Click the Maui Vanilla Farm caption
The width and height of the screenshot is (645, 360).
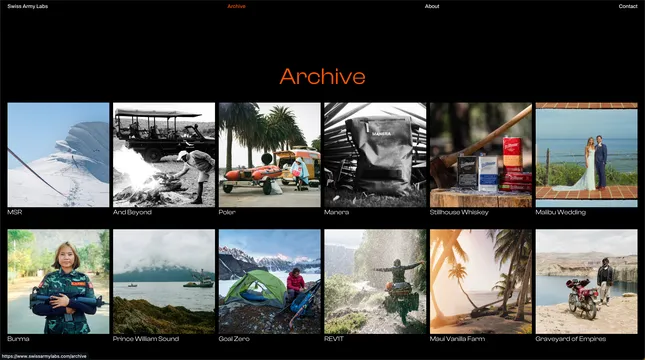coord(457,339)
